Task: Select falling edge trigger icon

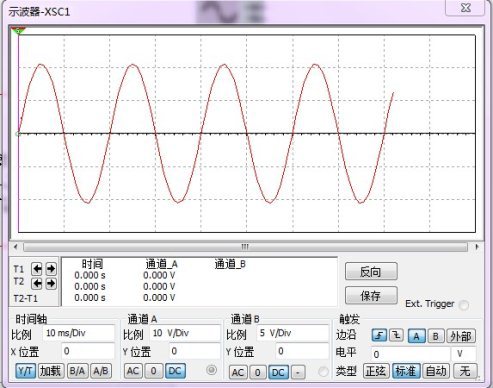Action: pos(396,335)
